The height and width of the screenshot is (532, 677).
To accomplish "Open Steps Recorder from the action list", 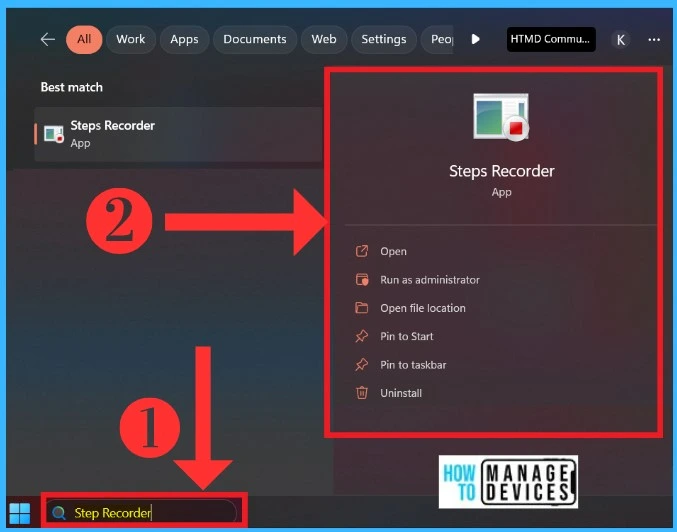I will coord(393,252).
